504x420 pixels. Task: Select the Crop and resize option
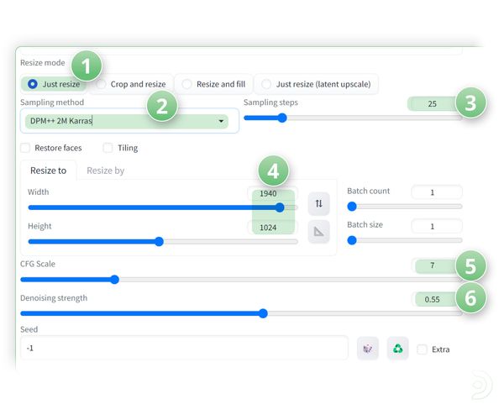tap(102, 84)
